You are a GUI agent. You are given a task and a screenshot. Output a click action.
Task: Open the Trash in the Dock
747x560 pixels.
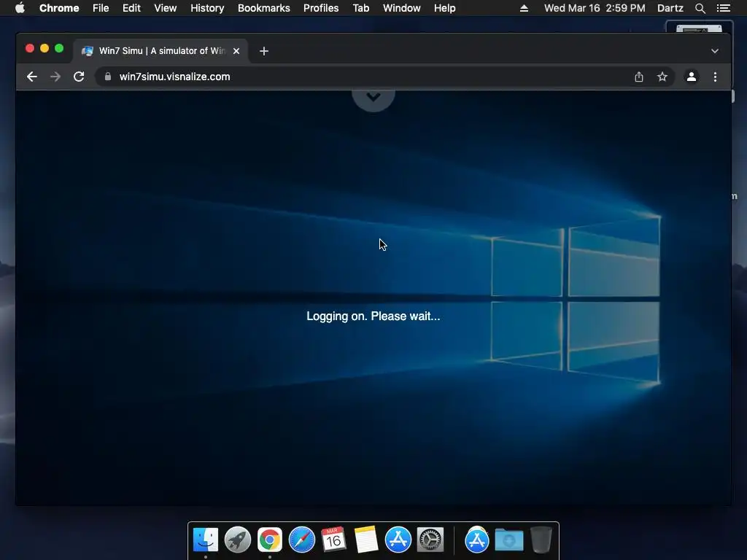coord(541,540)
